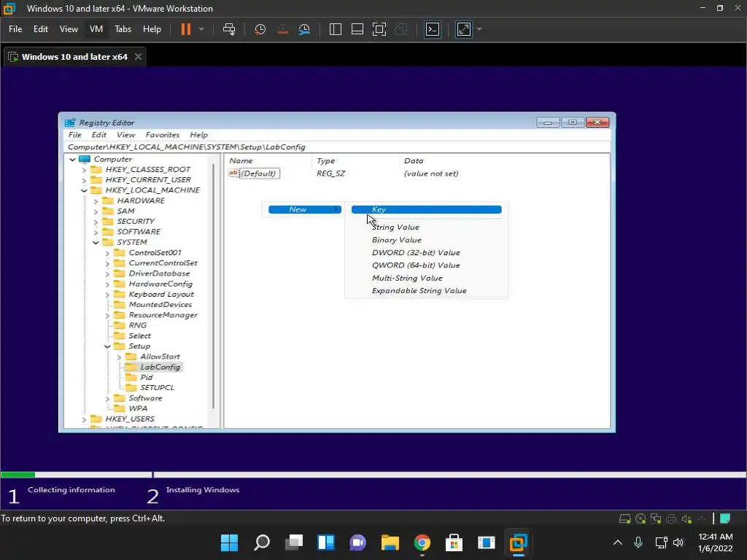The height and width of the screenshot is (560, 747).
Task: Open Windows Start menu
Action: (229, 542)
